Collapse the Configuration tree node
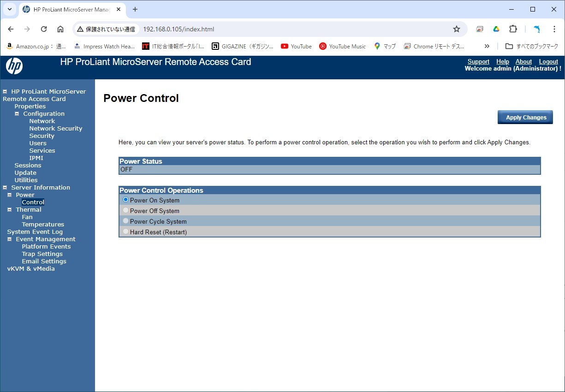The width and height of the screenshot is (565, 392). [17, 113]
